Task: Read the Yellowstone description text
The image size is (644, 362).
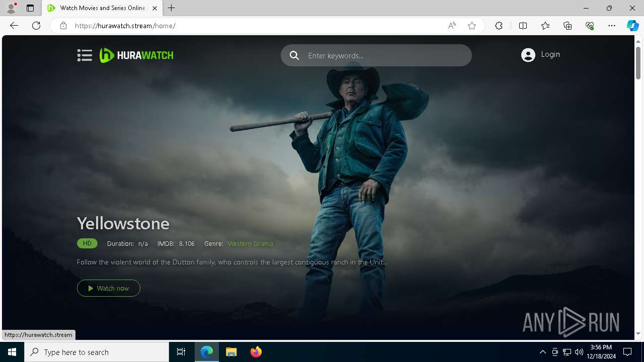Action: click(232, 262)
